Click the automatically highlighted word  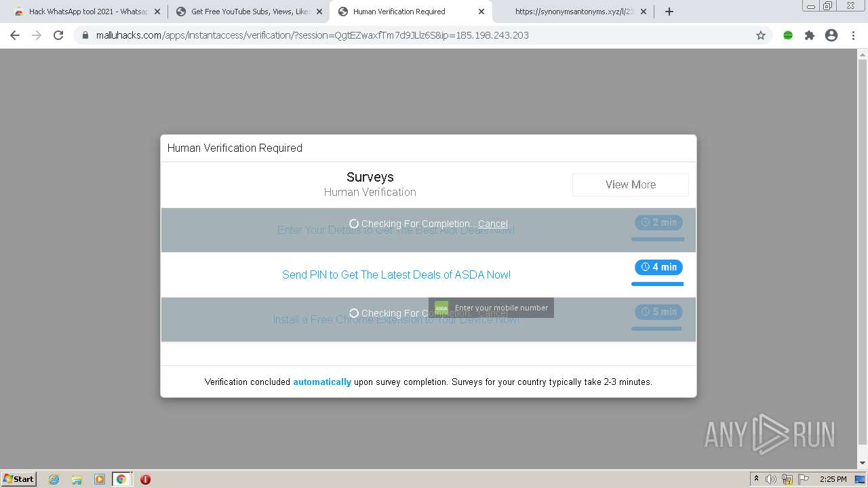click(x=322, y=382)
